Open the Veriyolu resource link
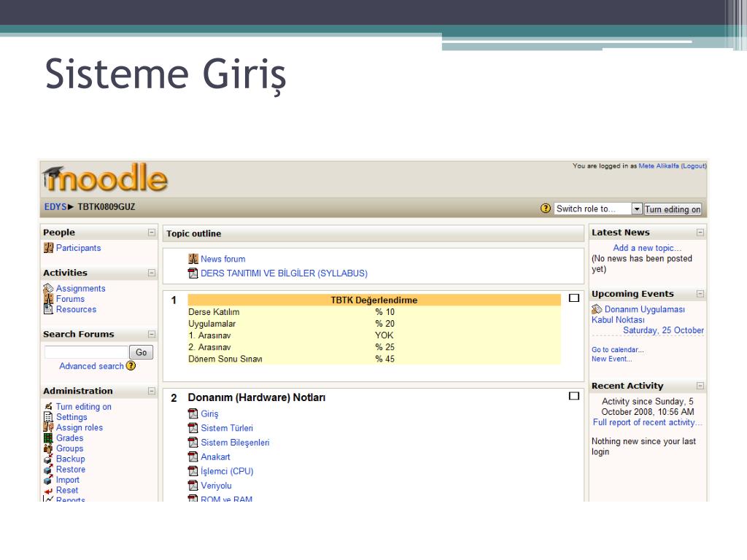747x560 pixels. 216,485
